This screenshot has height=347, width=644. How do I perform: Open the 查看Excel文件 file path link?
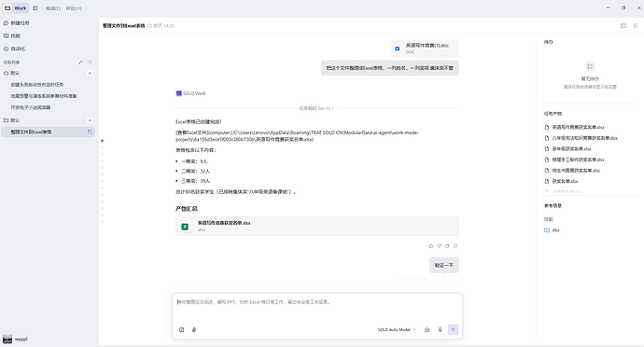coord(298,136)
